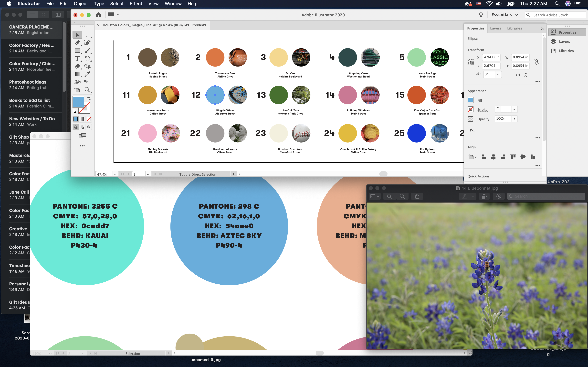The width and height of the screenshot is (588, 367).
Task: Toggle constrain width and height proportions
Action: coord(537,62)
